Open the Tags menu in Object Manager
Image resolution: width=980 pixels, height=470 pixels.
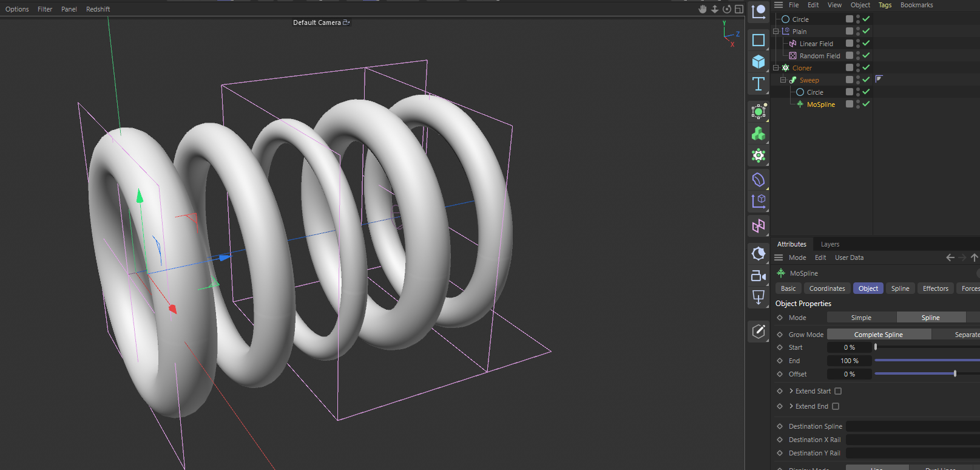coord(885,5)
